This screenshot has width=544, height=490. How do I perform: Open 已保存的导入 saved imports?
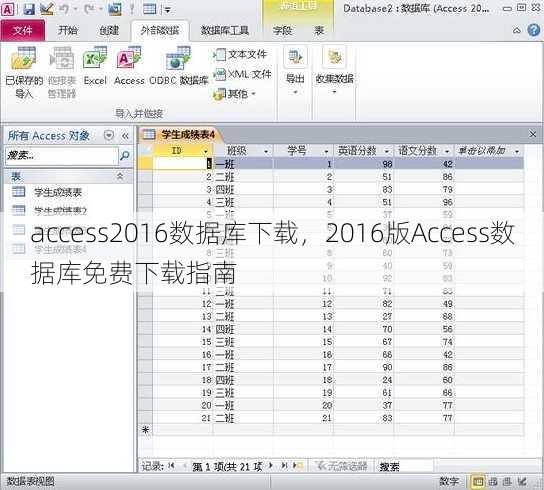[x=24, y=72]
